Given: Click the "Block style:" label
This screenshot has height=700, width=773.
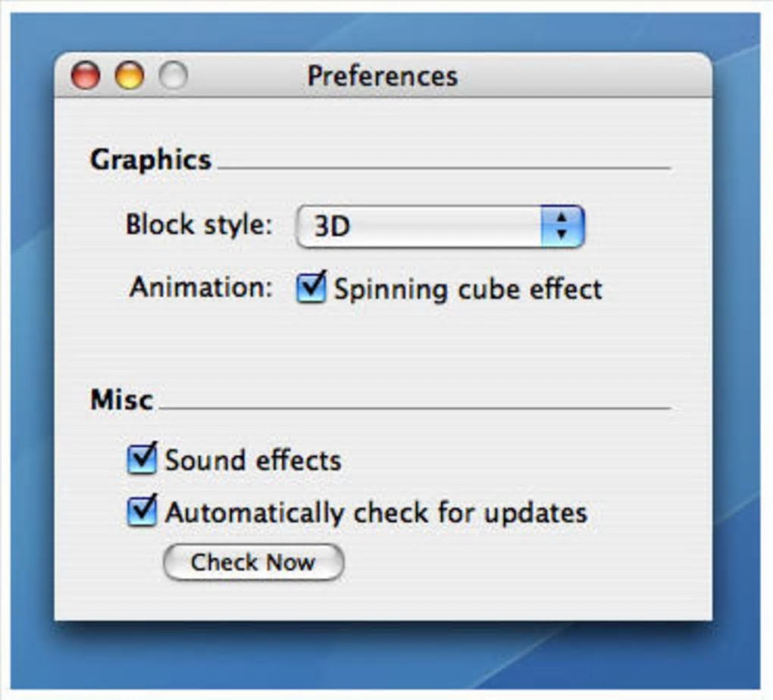Looking at the screenshot, I should click(199, 225).
